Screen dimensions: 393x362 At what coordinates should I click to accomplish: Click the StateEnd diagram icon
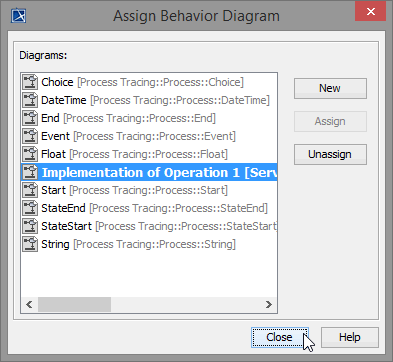click(x=30, y=208)
